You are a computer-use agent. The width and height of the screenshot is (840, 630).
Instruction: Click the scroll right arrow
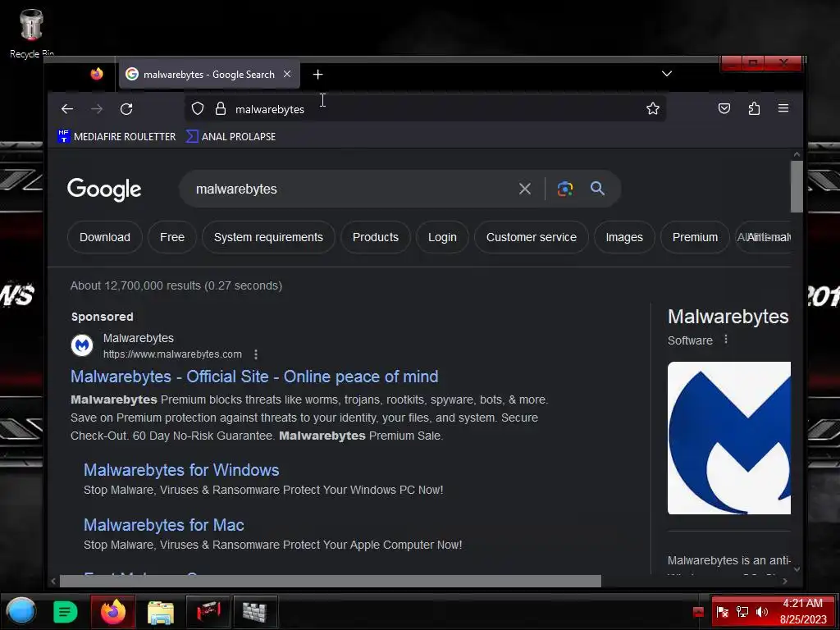pos(785,581)
